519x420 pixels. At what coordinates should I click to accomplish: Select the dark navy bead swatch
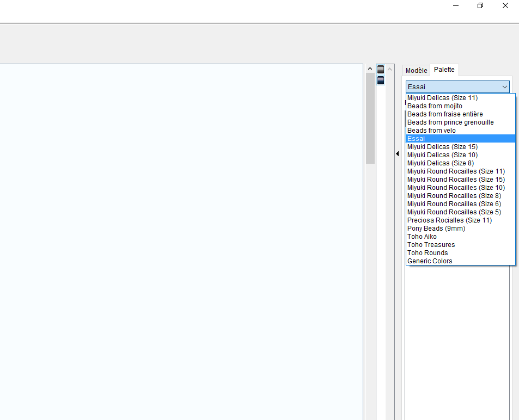pos(381,80)
